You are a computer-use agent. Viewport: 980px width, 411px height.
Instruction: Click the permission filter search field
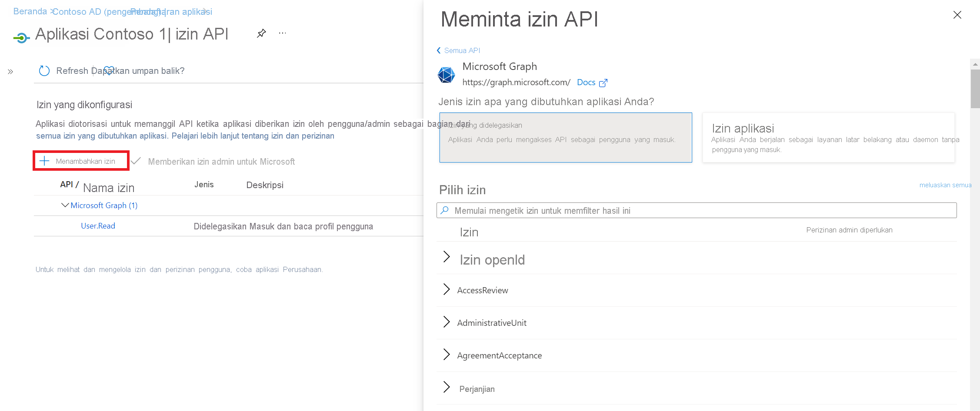point(696,211)
